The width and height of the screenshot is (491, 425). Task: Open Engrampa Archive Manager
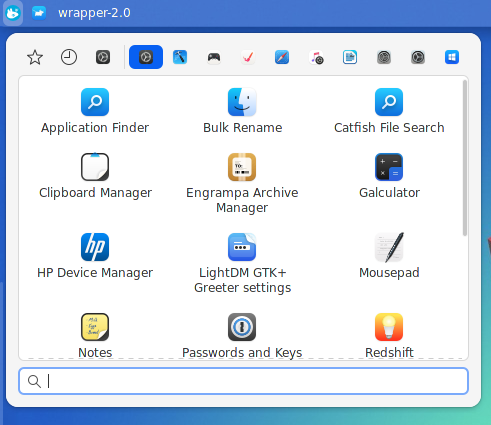242,183
